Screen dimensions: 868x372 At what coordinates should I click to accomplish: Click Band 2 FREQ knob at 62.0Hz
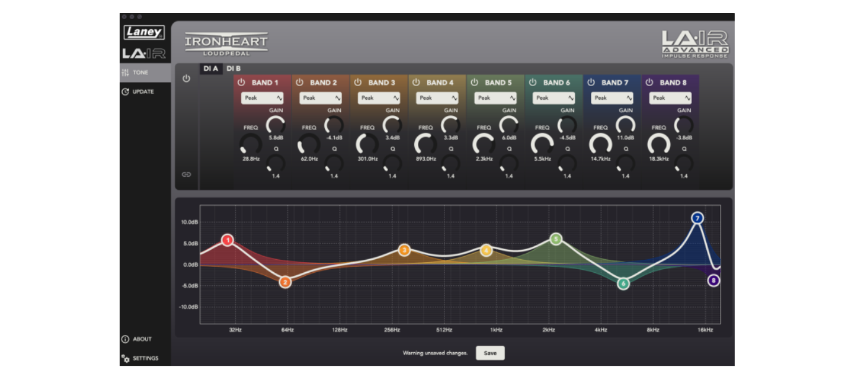tap(309, 144)
